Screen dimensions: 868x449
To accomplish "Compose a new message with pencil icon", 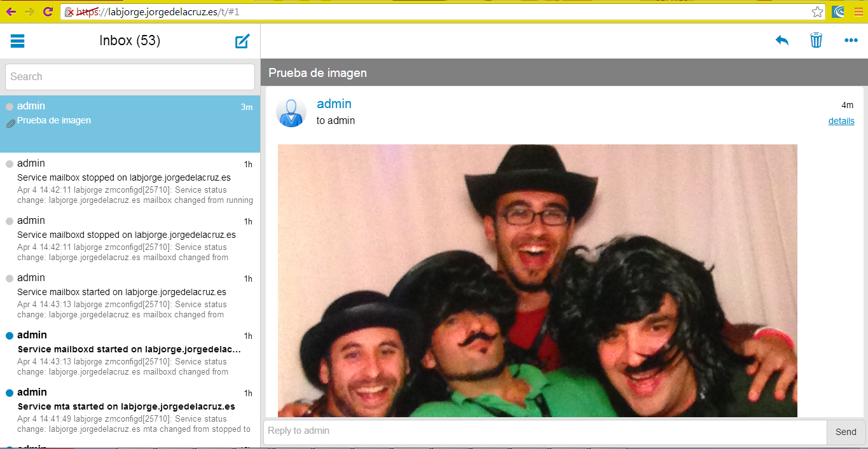I will [242, 41].
